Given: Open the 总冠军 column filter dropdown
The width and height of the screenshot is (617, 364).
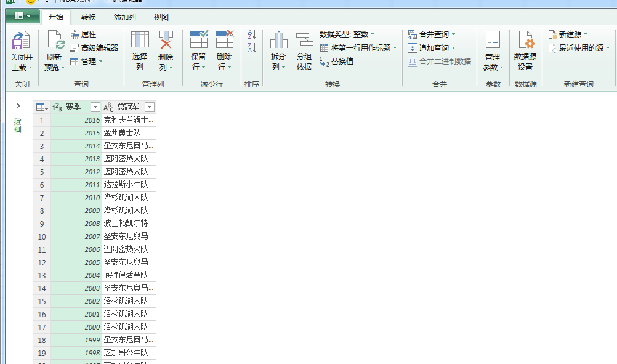Looking at the screenshot, I should point(150,107).
